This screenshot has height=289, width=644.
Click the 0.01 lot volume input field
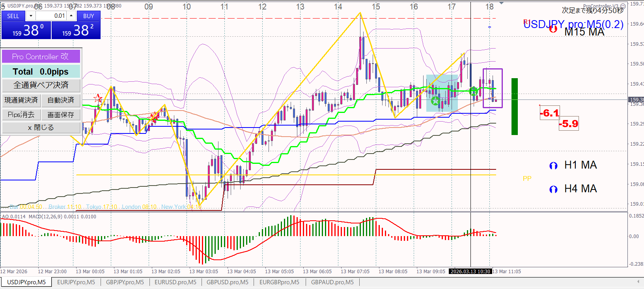(x=51, y=16)
